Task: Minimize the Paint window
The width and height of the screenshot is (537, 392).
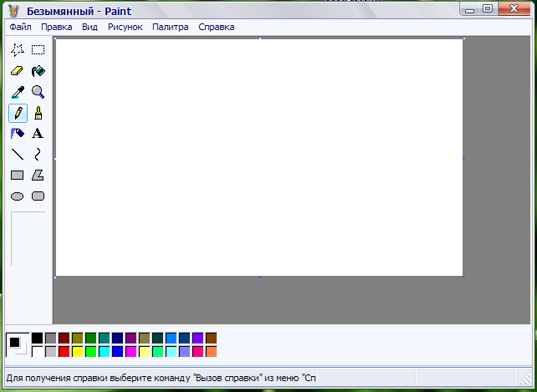Action: click(x=469, y=9)
